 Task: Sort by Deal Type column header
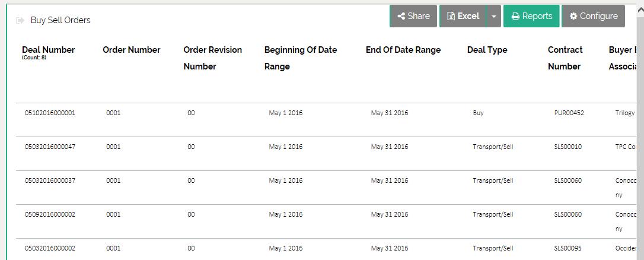click(x=487, y=50)
